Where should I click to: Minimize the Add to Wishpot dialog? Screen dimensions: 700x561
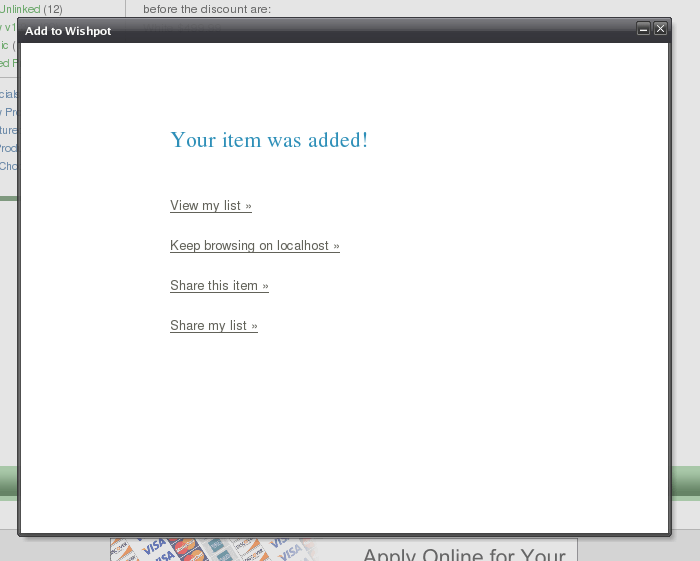[x=643, y=29]
